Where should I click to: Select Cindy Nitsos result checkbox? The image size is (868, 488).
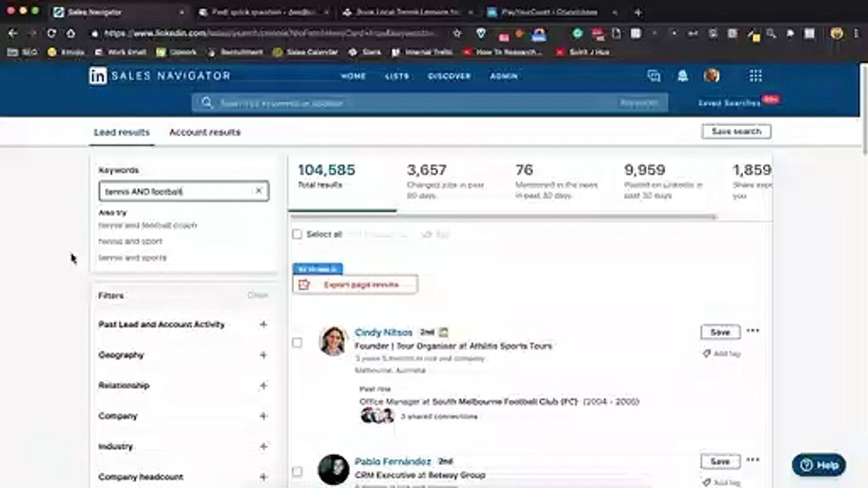coord(297,342)
